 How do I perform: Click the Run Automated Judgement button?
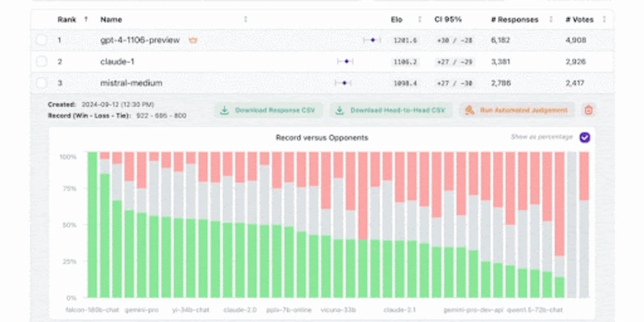coord(517,110)
